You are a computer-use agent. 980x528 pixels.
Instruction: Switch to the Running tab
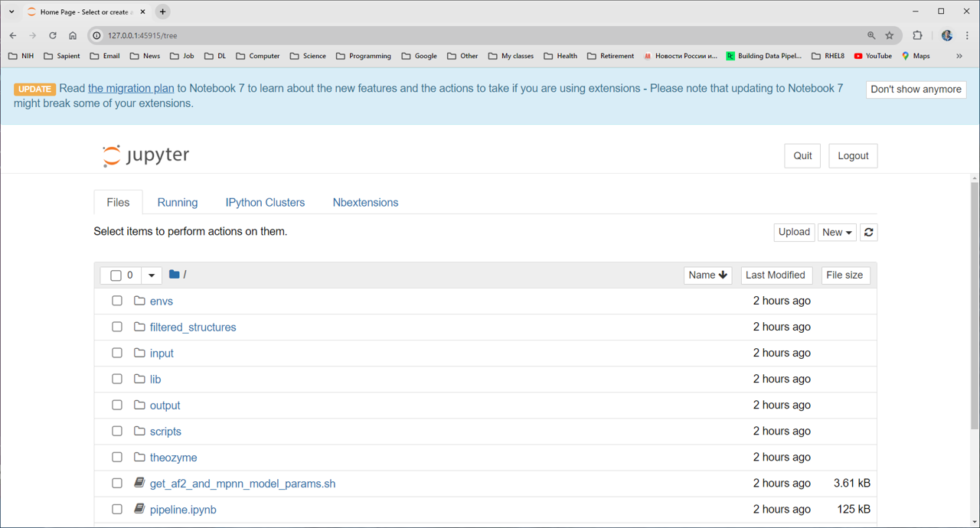coord(178,202)
